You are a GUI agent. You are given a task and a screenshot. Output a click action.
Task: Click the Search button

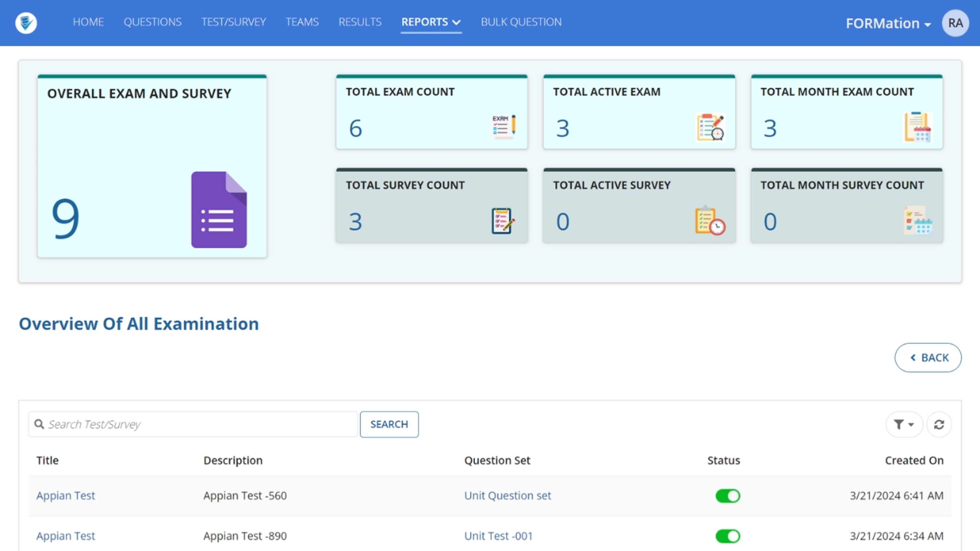(x=389, y=424)
